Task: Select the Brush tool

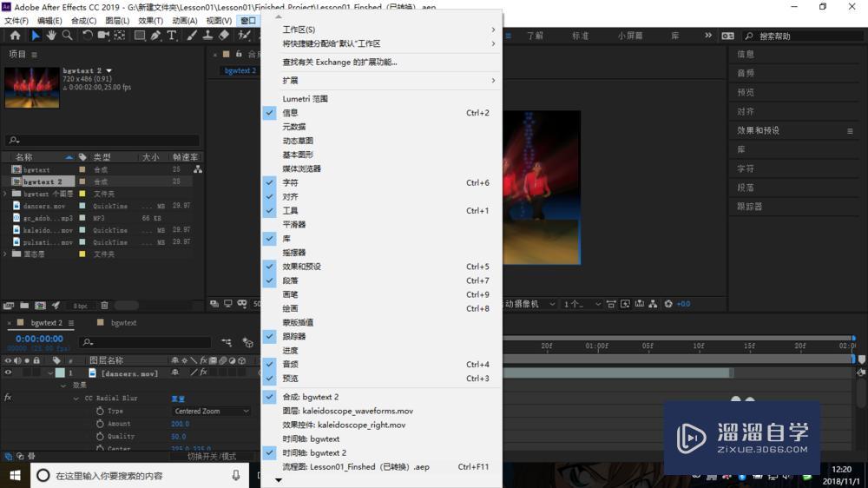Action: point(192,36)
